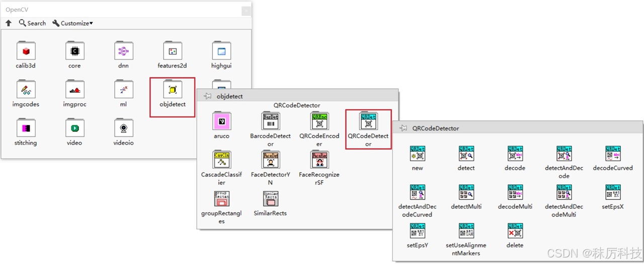Open the QRCodeEncoder subpalette
The height and width of the screenshot is (264, 644).
(319, 121)
